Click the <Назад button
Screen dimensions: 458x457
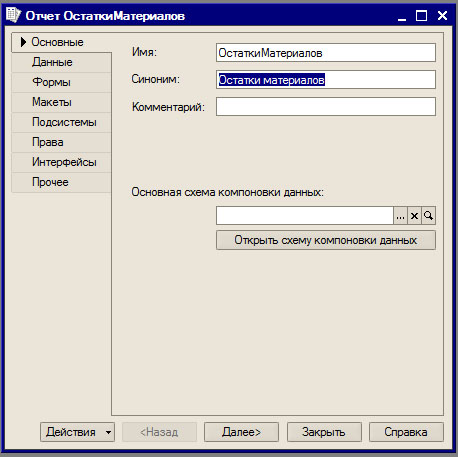coord(159,432)
